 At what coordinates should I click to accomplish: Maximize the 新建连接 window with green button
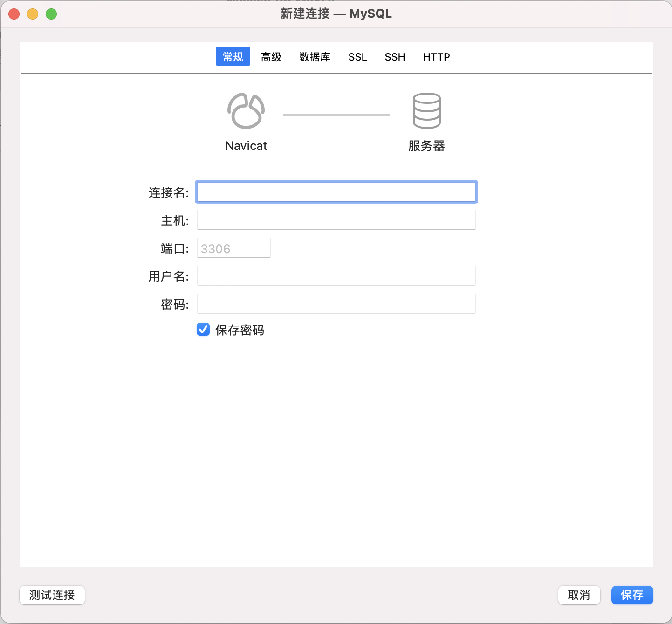51,14
